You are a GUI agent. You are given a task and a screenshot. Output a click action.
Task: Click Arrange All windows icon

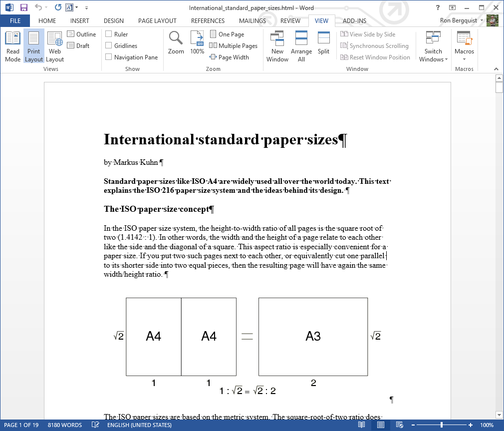301,46
